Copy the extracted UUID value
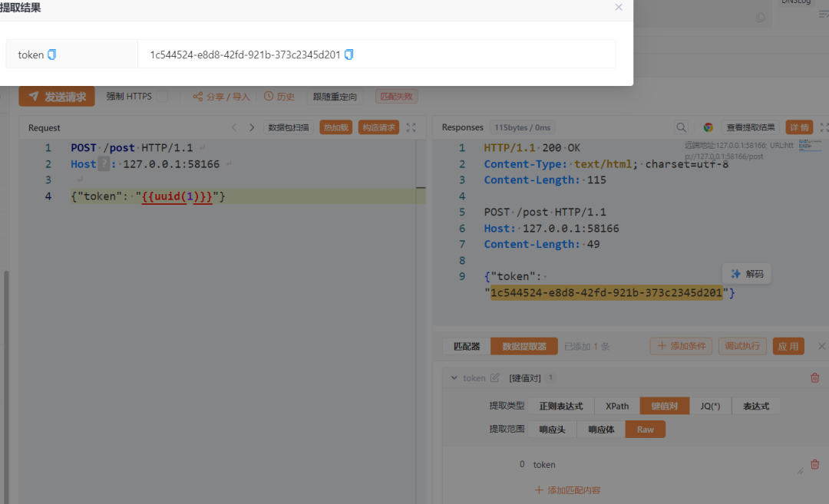 pyautogui.click(x=349, y=54)
